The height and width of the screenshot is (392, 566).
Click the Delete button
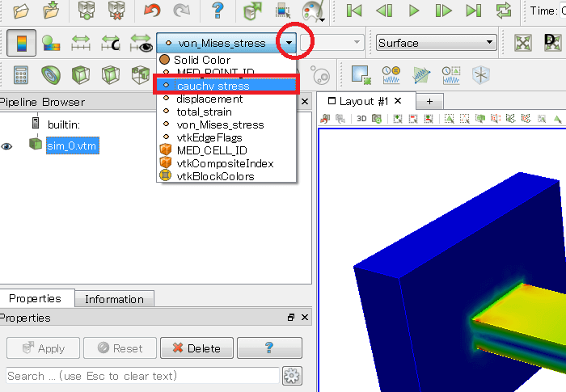(x=195, y=348)
